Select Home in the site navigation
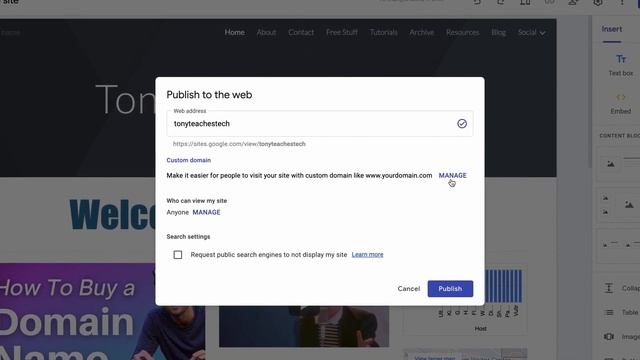This screenshot has height=360, width=640. [x=234, y=32]
